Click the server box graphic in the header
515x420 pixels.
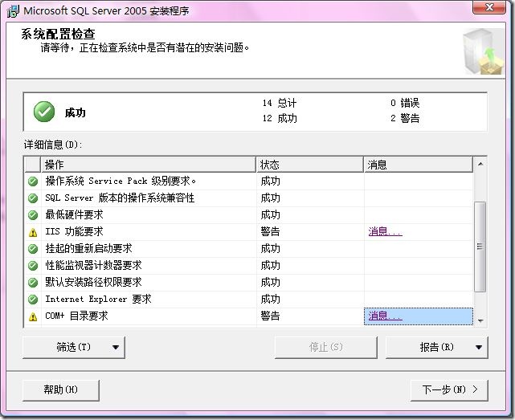pyautogui.click(x=483, y=51)
